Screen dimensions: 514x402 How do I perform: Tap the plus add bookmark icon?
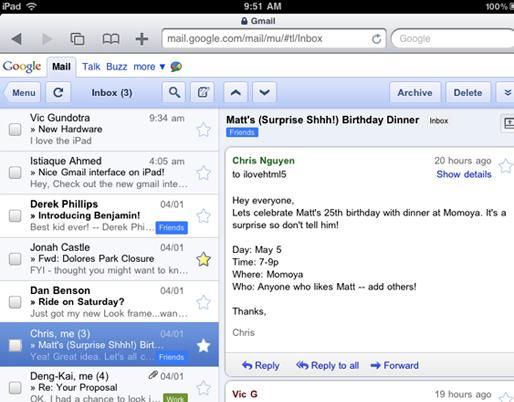142,39
